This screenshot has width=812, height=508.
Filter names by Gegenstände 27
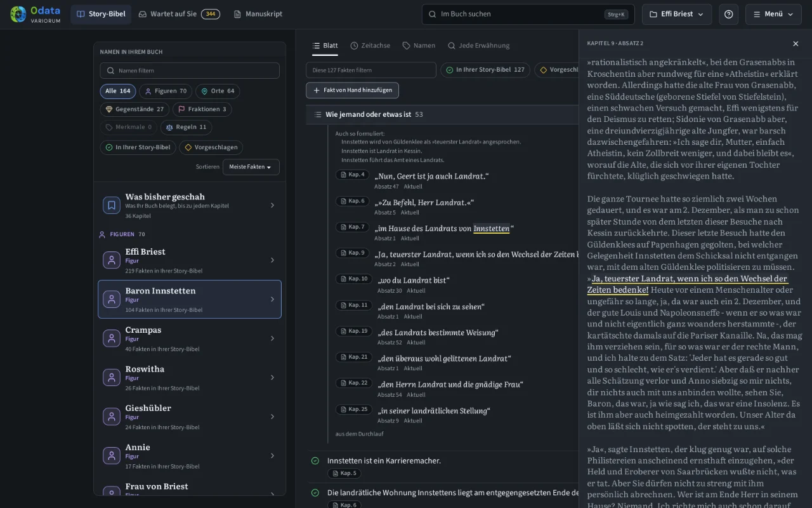(134, 109)
